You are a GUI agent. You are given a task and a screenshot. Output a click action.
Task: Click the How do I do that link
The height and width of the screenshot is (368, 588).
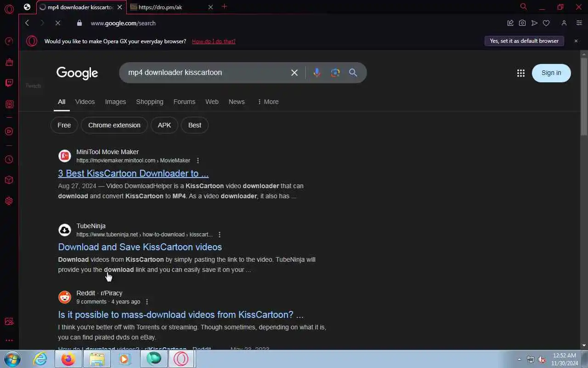tap(214, 41)
